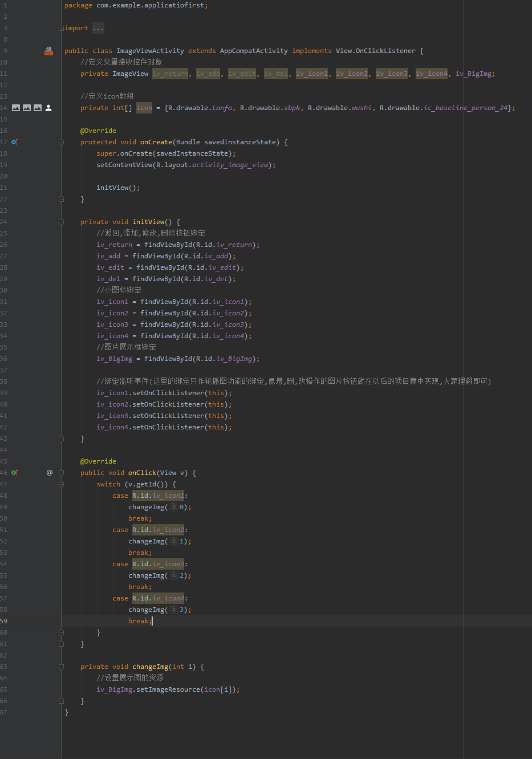
Task: Collapse the onCreate method fold marker
Action: pyautogui.click(x=61, y=142)
